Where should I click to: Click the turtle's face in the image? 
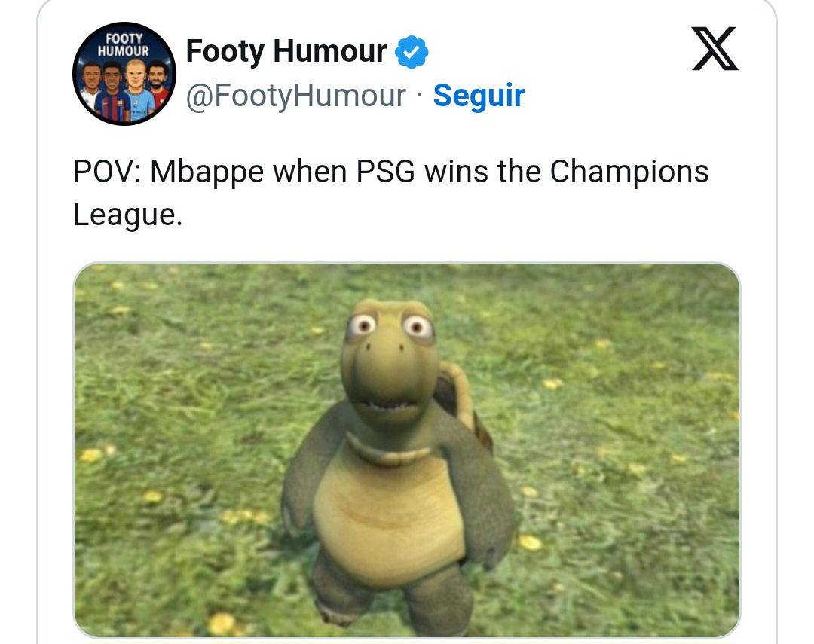[x=390, y=363]
